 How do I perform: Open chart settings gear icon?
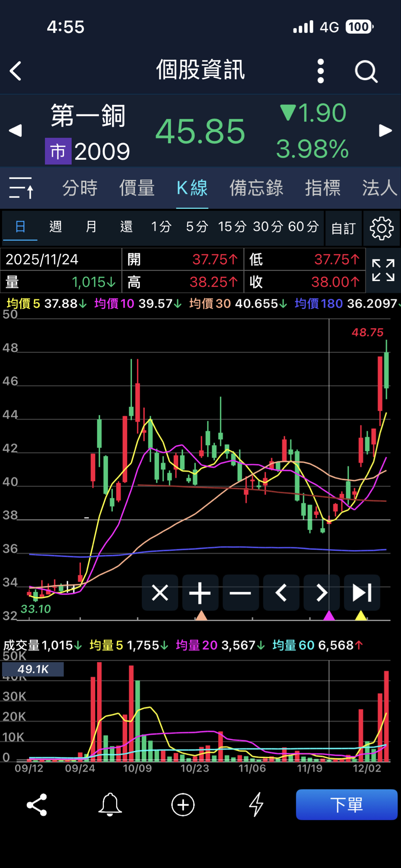click(382, 228)
